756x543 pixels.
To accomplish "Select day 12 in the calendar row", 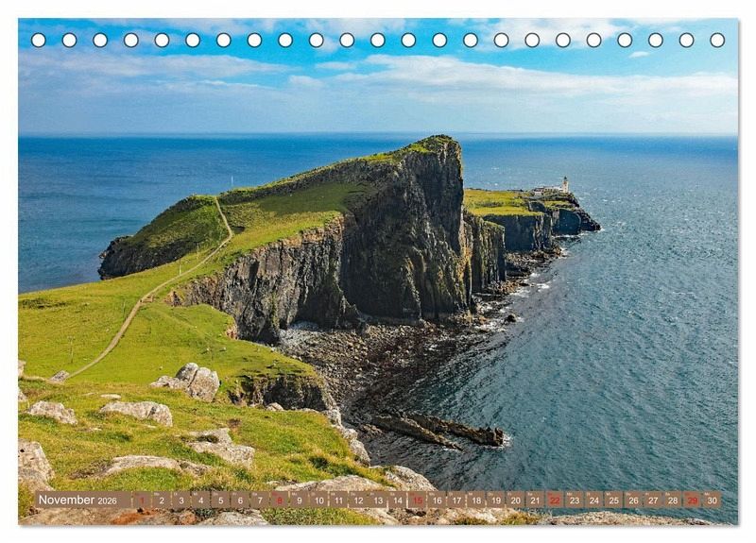I will [357, 500].
